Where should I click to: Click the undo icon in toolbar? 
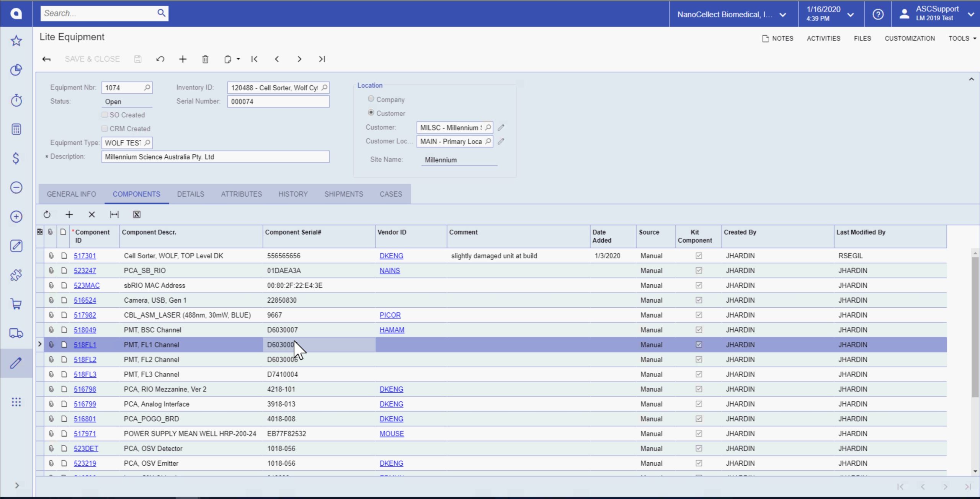coord(160,59)
